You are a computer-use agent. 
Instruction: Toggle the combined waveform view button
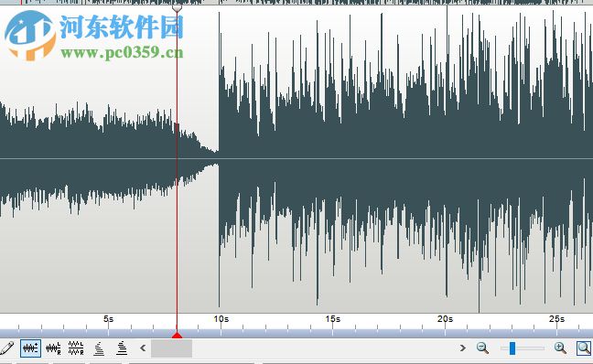pyautogui.click(x=30, y=348)
